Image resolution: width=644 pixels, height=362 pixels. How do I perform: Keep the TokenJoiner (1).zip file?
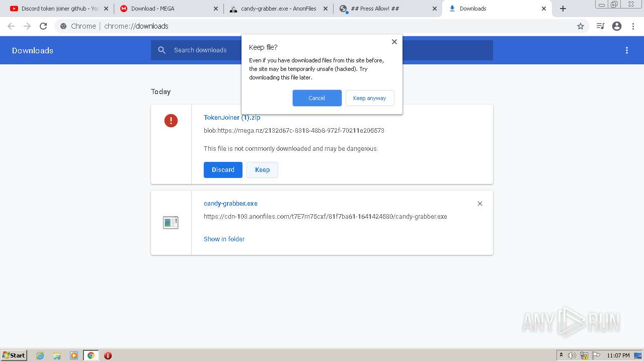(x=262, y=170)
